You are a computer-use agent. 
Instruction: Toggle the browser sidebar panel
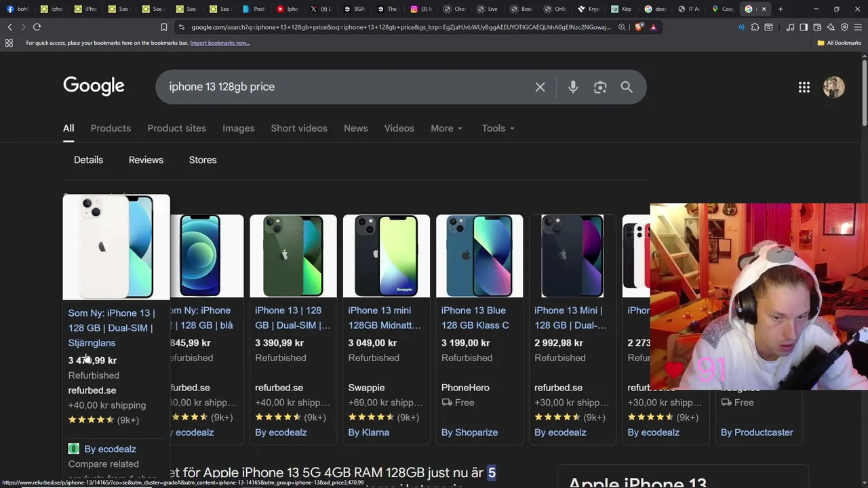(x=804, y=27)
